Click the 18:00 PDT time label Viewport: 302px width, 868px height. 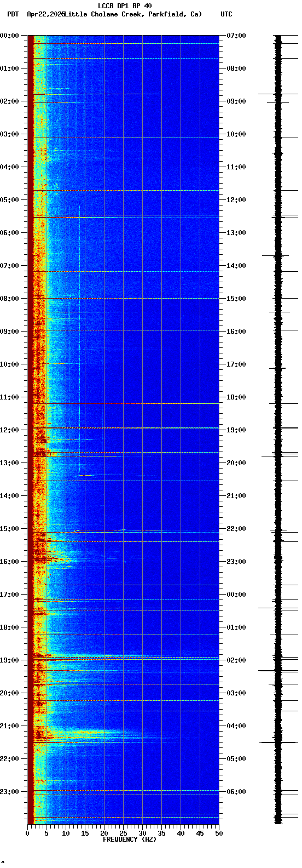(x=10, y=627)
